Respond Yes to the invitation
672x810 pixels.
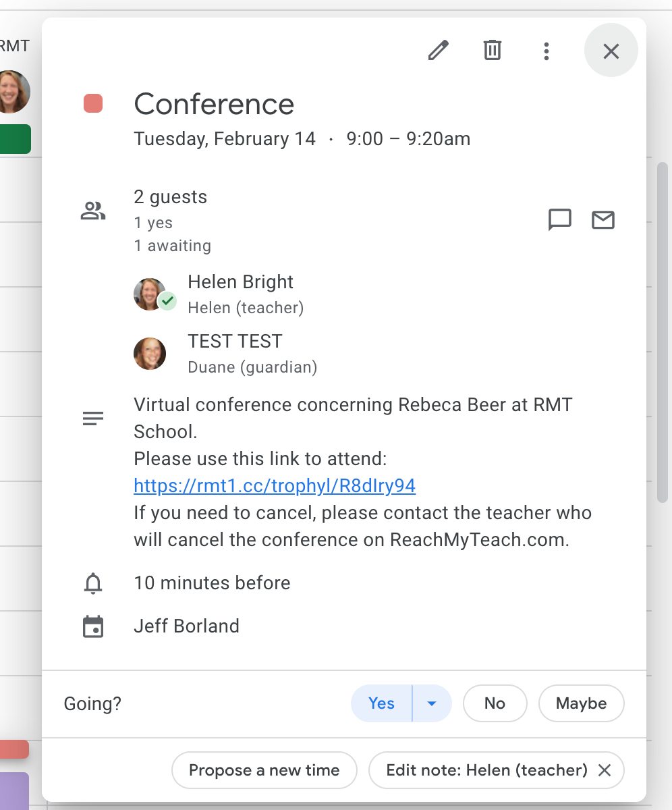pos(381,703)
